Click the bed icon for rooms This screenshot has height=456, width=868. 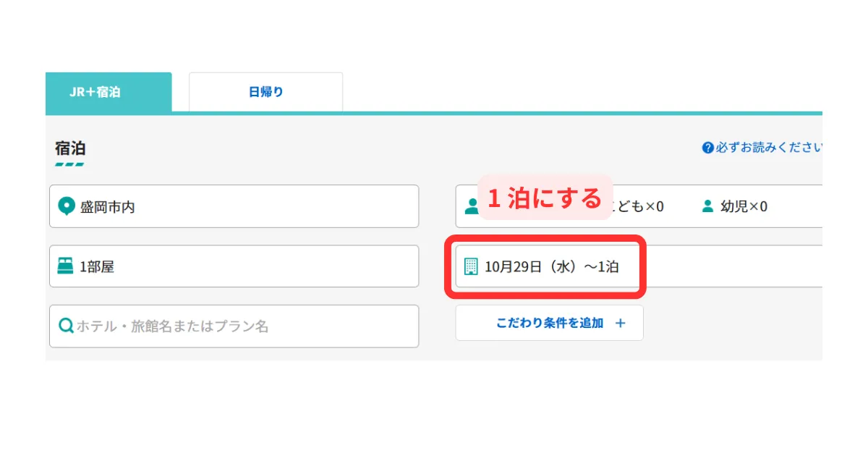point(66,266)
